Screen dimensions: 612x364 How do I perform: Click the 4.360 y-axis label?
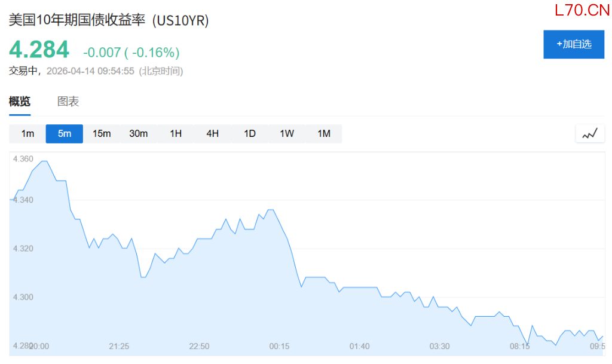pos(23,159)
